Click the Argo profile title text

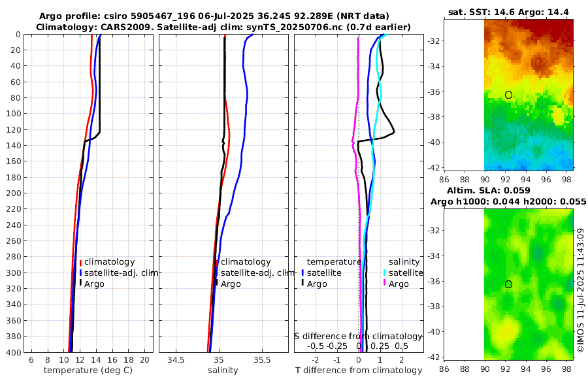tap(214, 16)
